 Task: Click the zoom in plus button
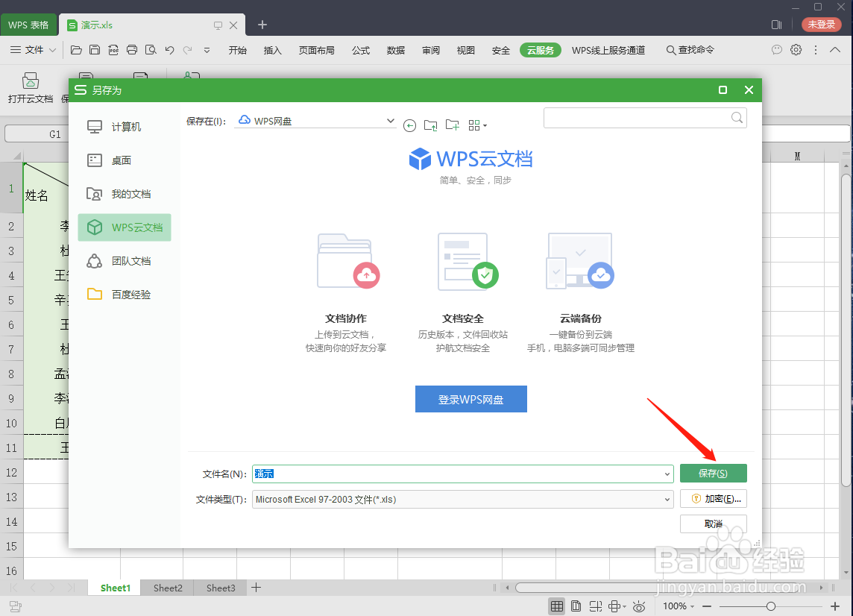[x=835, y=606]
